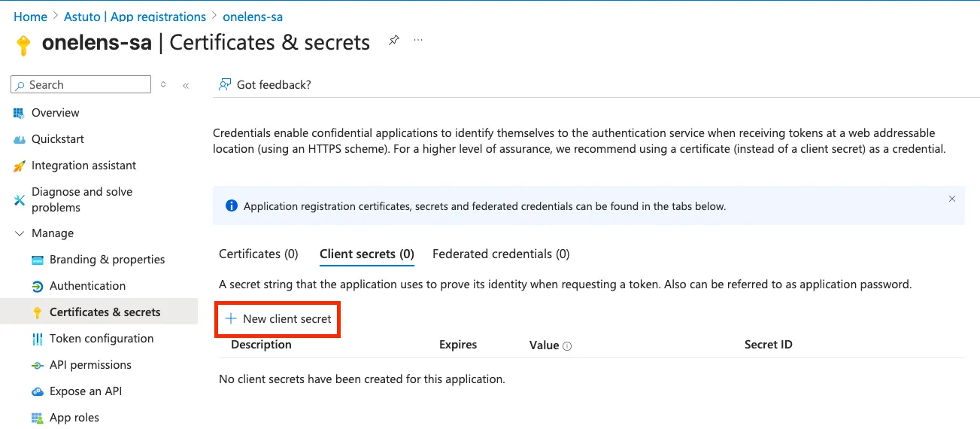Click the Integration assistant rocket icon
The width and height of the screenshot is (980, 429).
[x=19, y=166]
